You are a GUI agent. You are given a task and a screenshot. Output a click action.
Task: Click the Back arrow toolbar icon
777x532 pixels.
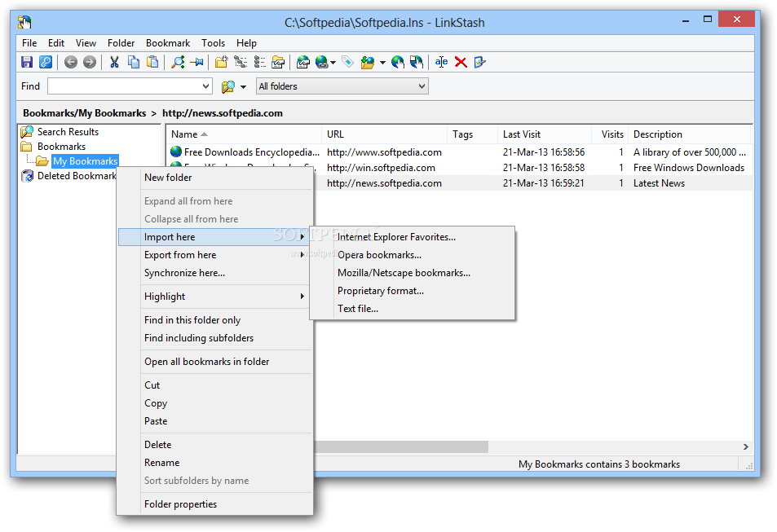pos(71,62)
